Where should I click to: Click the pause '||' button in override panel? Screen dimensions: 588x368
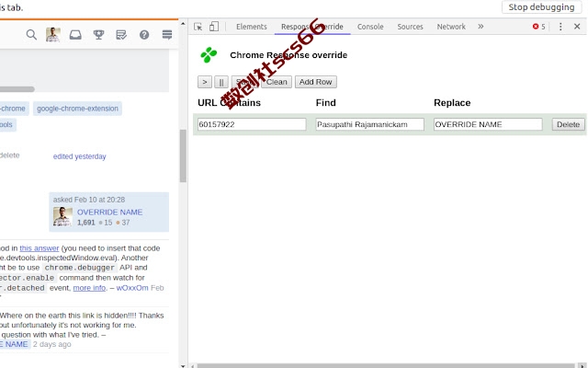click(x=221, y=82)
